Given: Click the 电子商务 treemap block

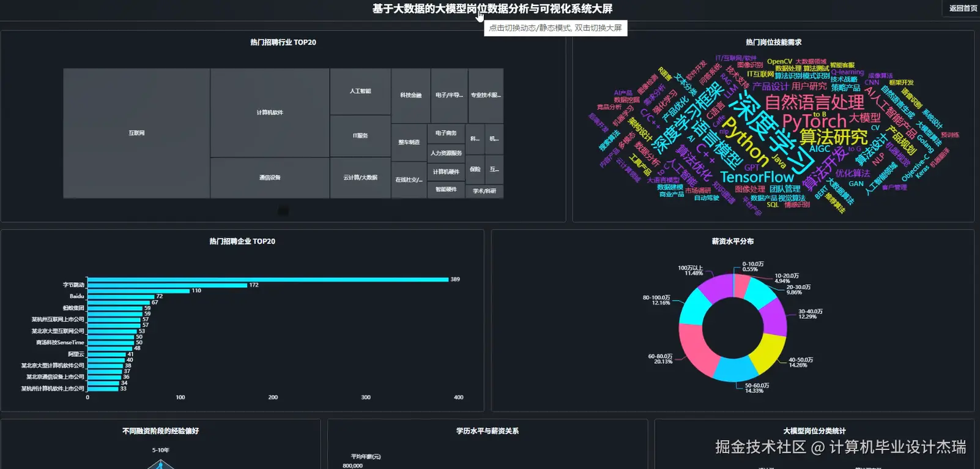Looking at the screenshot, I should [446, 133].
